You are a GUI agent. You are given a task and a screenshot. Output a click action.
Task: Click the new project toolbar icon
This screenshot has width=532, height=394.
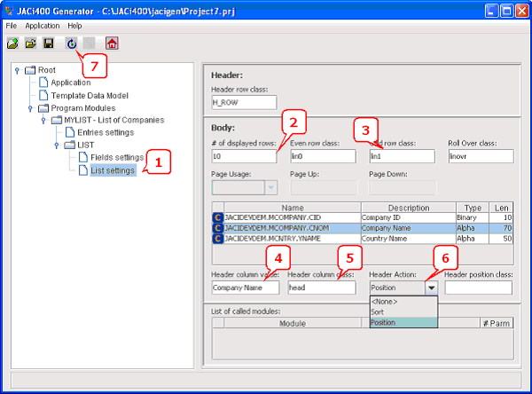(12, 43)
